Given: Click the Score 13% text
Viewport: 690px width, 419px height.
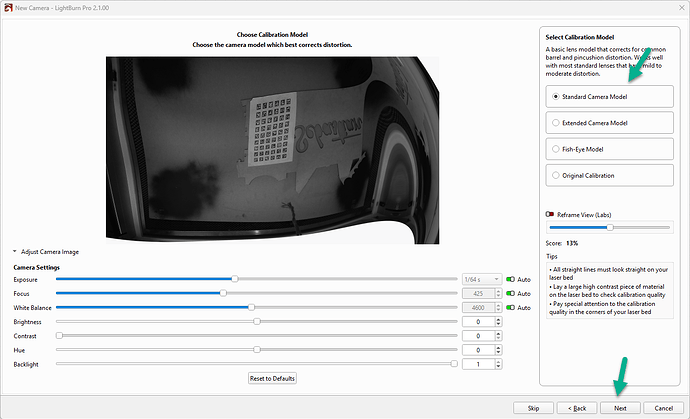Looking at the screenshot, I should click(562, 243).
